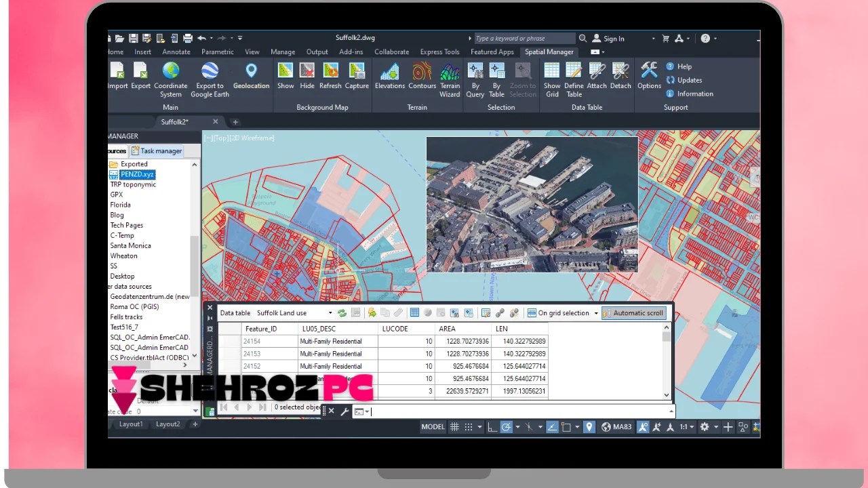Viewport: 868px width, 488px height.
Task: Switch to the Express Tools tab
Action: 439,52
